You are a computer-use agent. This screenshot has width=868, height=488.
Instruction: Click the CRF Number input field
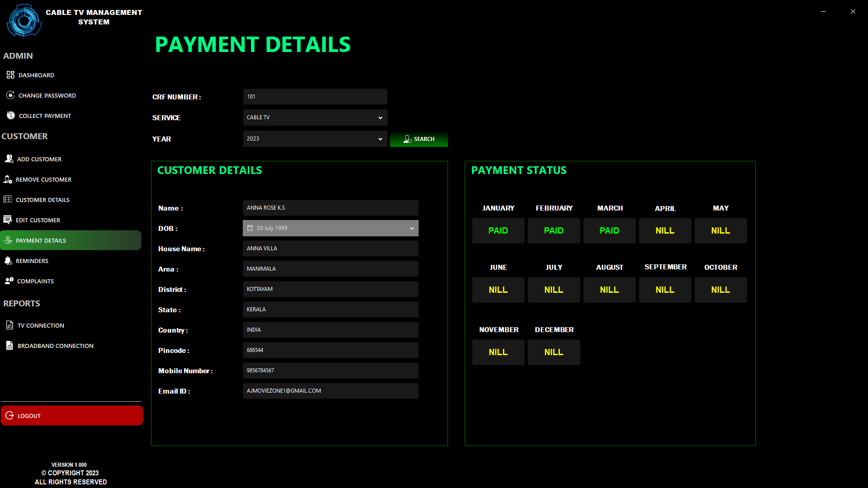coord(315,97)
